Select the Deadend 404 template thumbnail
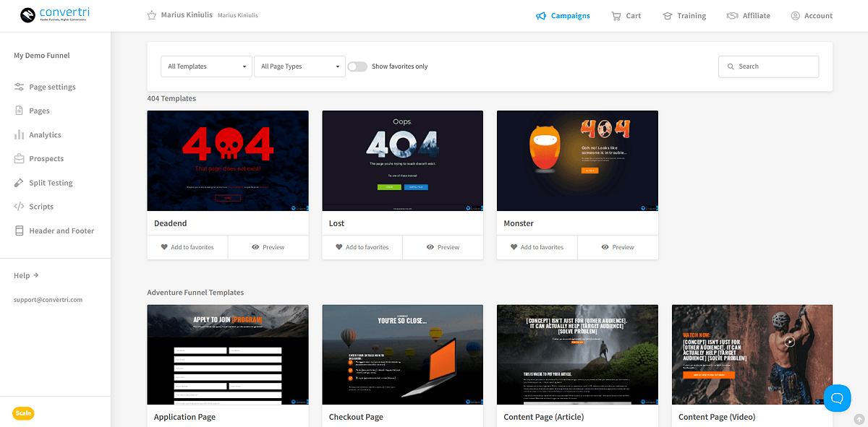Viewport: 868px width, 427px height. tap(228, 160)
